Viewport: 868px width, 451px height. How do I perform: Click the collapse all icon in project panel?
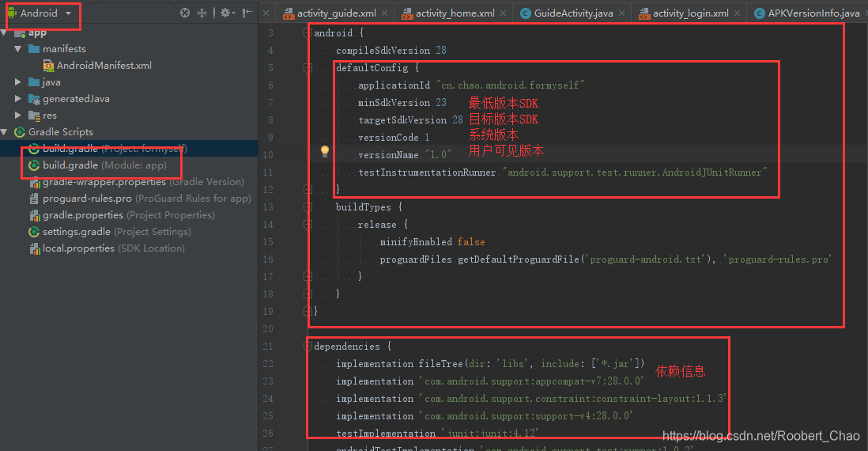tap(202, 13)
